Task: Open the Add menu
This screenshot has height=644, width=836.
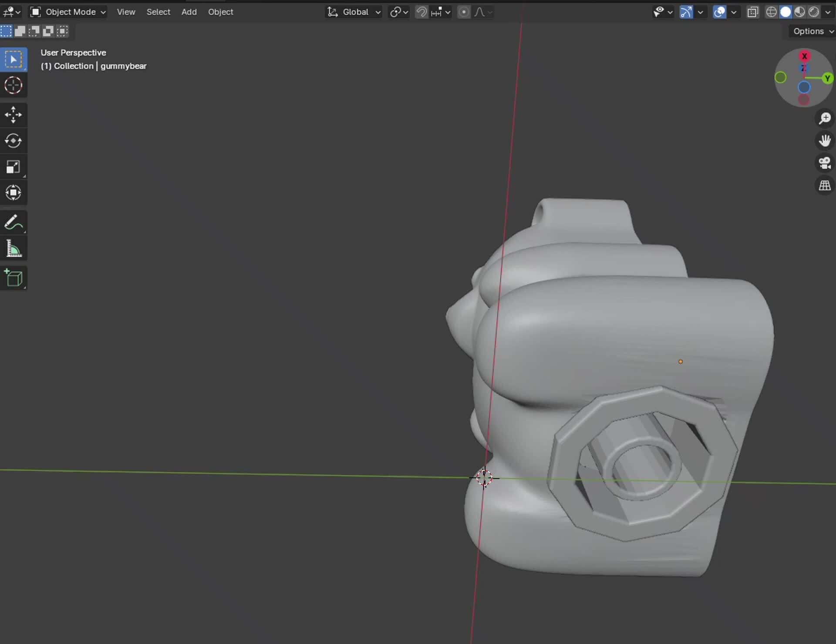Action: pyautogui.click(x=189, y=12)
